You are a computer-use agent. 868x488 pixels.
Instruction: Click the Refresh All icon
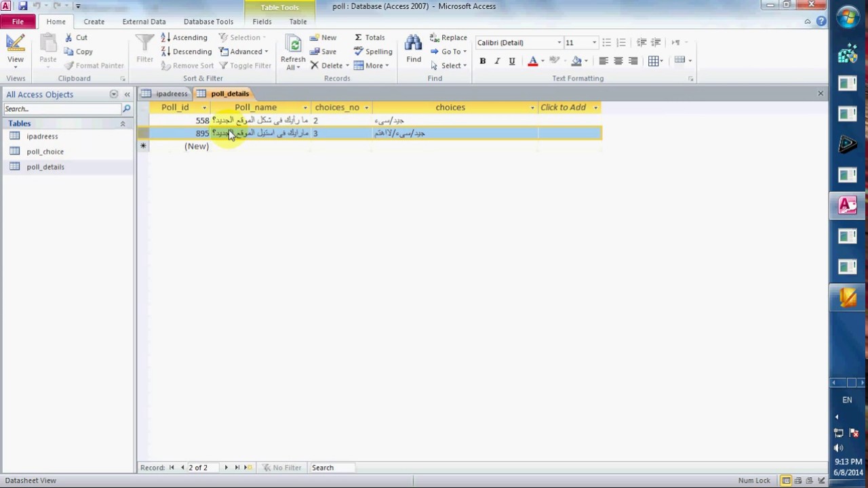tap(294, 52)
